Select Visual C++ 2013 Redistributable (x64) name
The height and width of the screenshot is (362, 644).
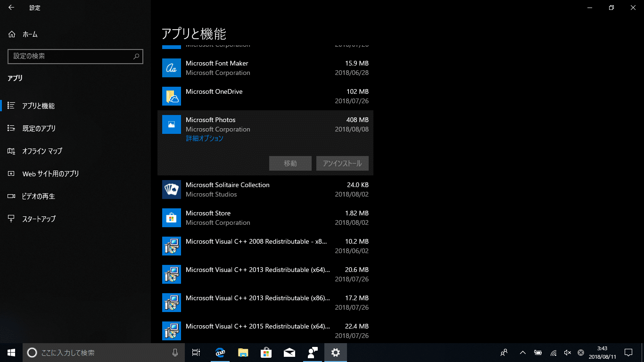tap(258, 270)
